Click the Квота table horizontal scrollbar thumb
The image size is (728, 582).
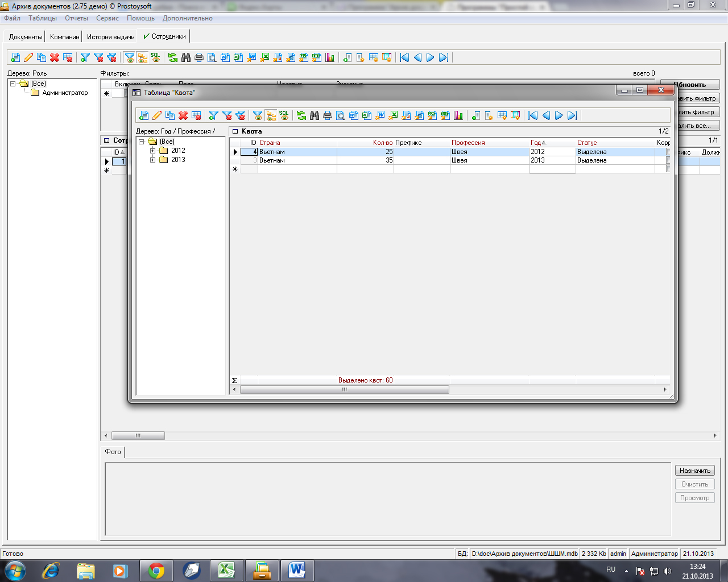coord(344,390)
